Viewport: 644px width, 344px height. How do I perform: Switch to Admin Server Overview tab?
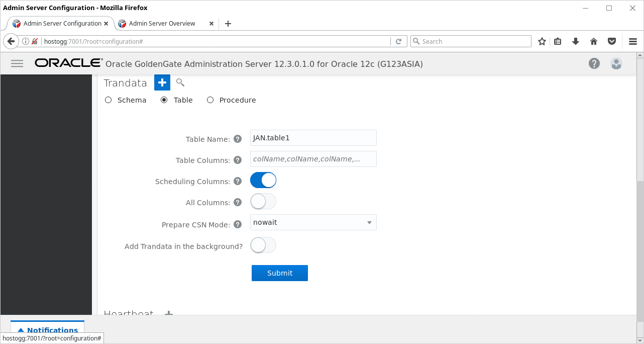pyautogui.click(x=165, y=24)
